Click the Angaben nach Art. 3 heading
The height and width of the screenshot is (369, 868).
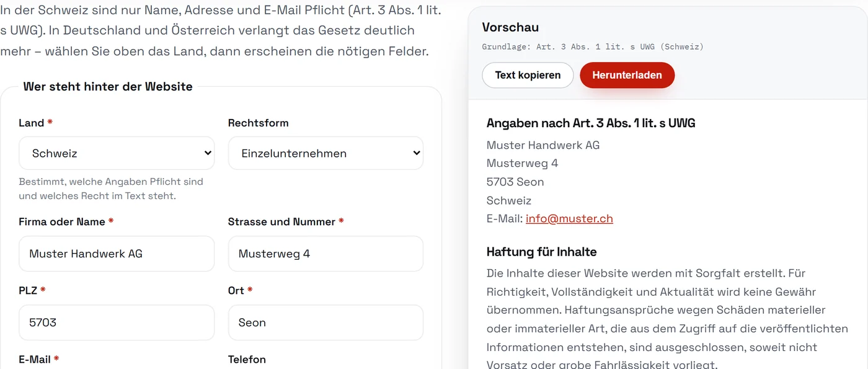pyautogui.click(x=591, y=123)
